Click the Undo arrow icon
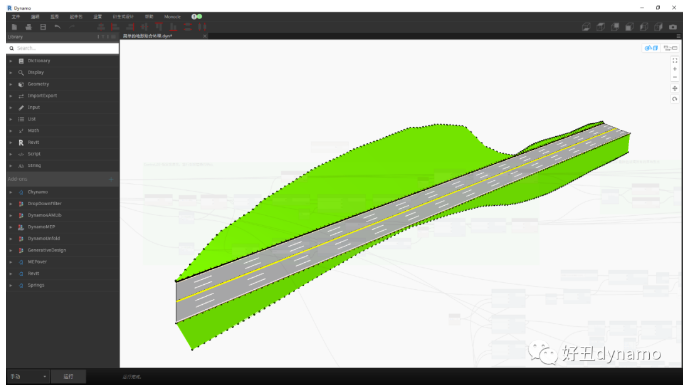Image resolution: width=690 pixels, height=388 pixels. click(57, 27)
